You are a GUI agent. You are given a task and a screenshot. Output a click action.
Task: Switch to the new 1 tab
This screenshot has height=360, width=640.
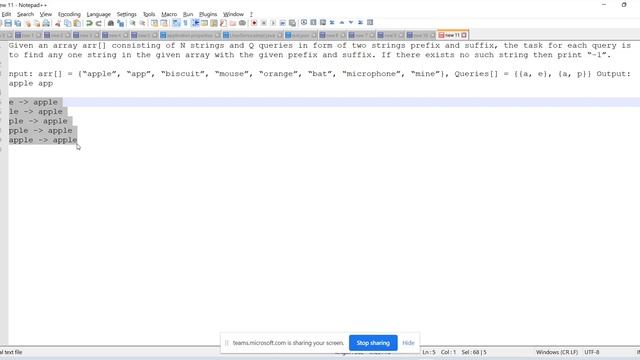click(x=28, y=36)
